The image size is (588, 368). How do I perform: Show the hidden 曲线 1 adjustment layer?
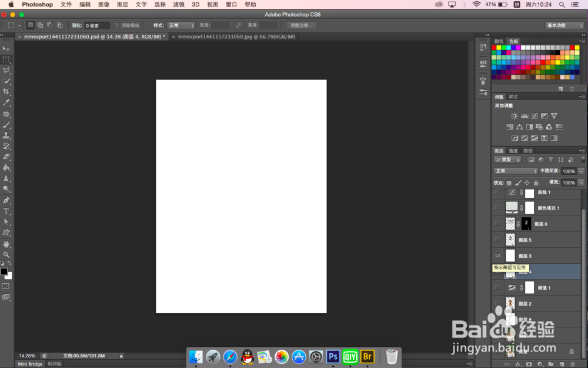497,193
